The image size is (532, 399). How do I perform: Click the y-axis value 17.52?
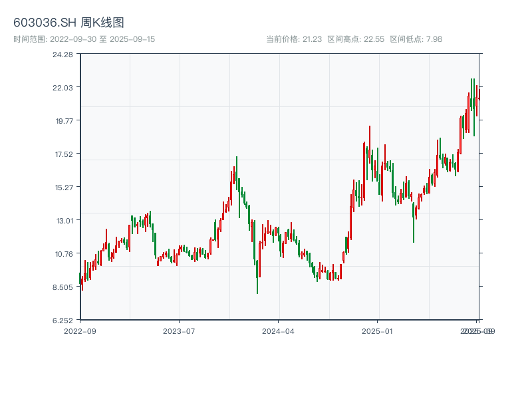coord(64,154)
